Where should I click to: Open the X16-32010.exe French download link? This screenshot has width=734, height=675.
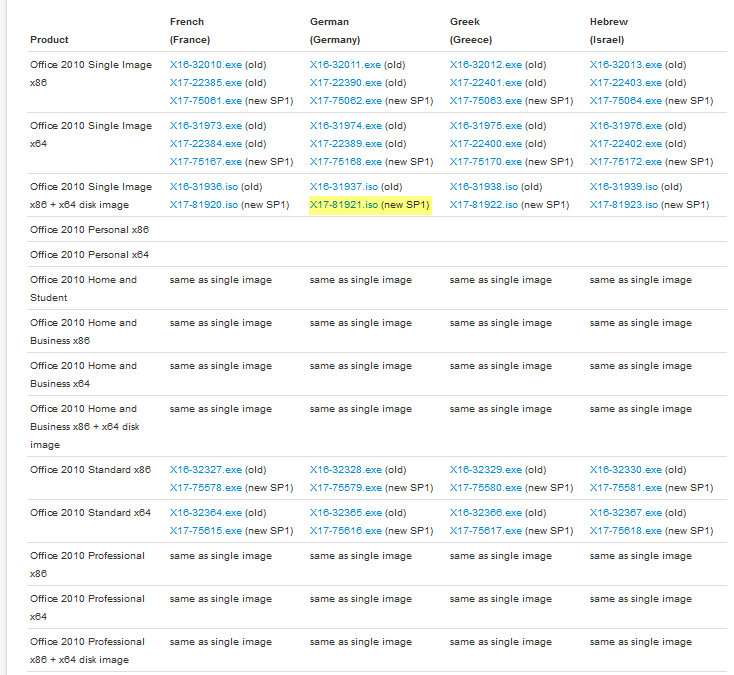pos(206,65)
